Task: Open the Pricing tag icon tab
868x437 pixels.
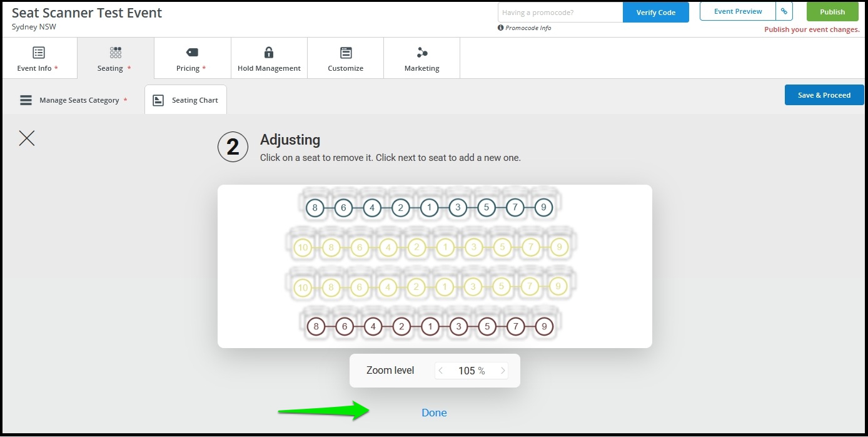Action: 192,53
